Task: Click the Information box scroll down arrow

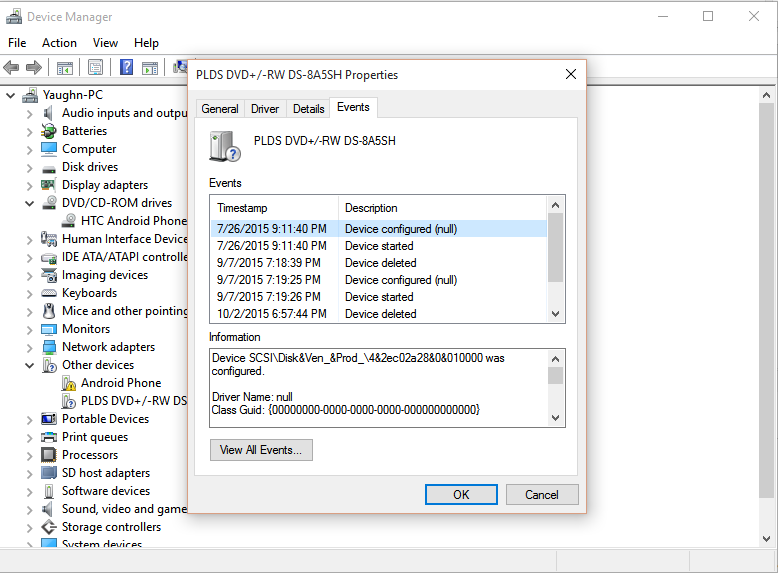Action: pos(555,418)
